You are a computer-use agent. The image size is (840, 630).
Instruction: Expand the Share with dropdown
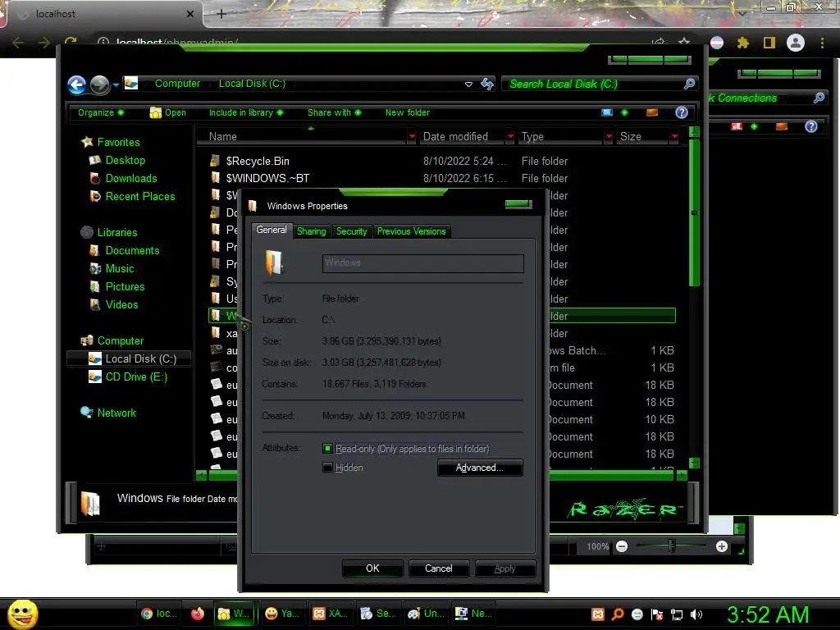click(335, 112)
